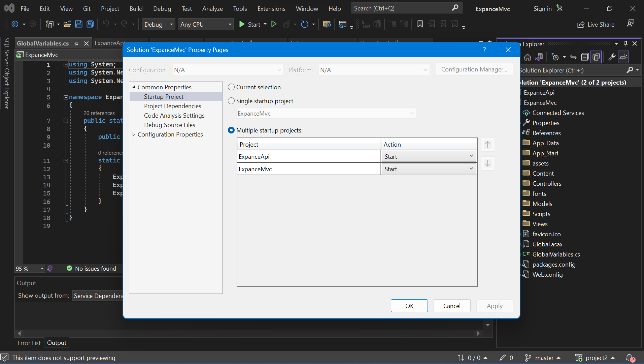644x364 pixels.
Task: Expand the Configuration Properties tree node
Action: coord(134,134)
